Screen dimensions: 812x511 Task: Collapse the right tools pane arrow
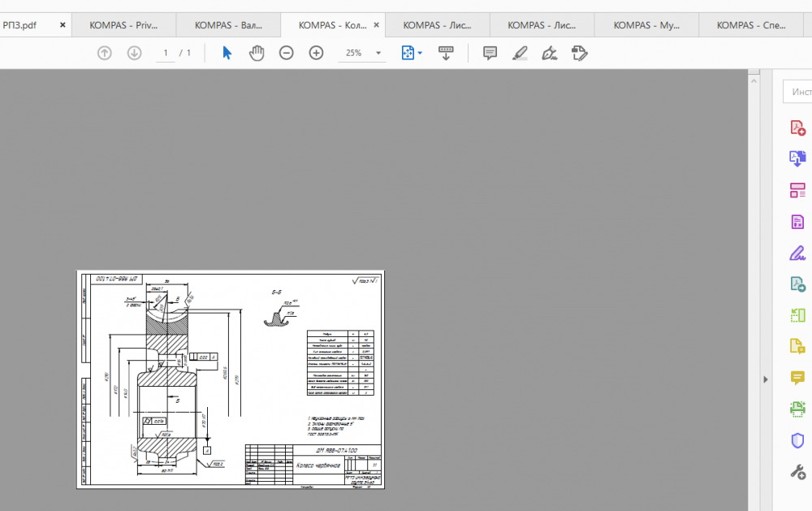point(763,379)
